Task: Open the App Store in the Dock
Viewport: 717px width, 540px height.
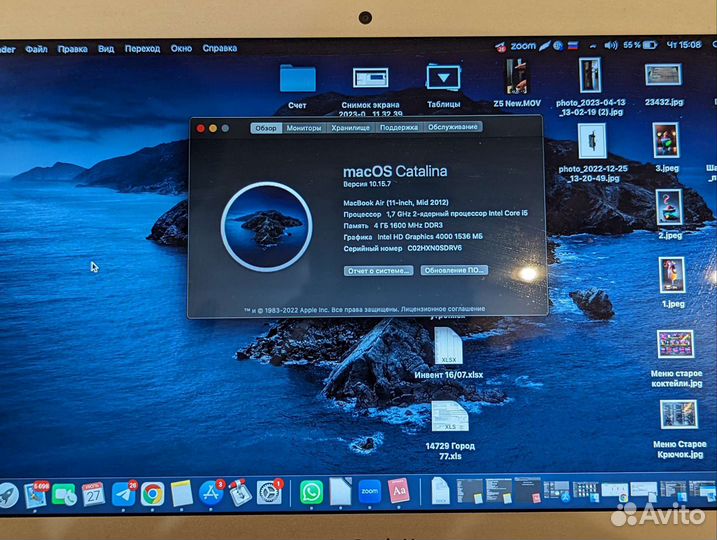Action: (210, 493)
